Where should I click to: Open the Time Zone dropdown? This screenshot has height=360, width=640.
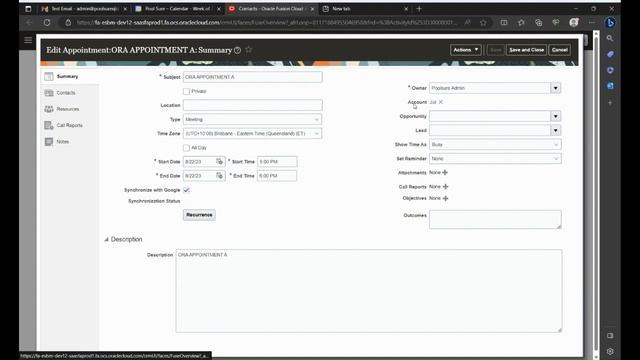pos(252,133)
